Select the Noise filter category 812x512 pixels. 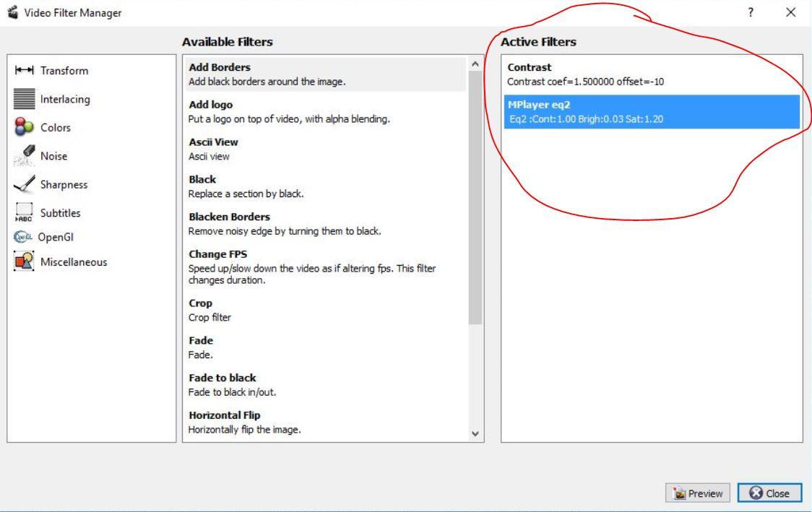coord(52,156)
